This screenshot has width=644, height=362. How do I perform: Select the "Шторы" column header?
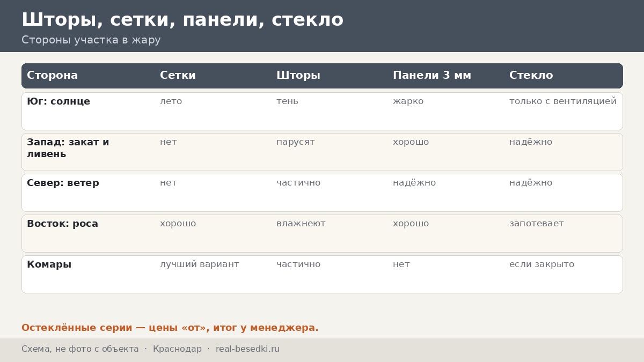pos(298,76)
